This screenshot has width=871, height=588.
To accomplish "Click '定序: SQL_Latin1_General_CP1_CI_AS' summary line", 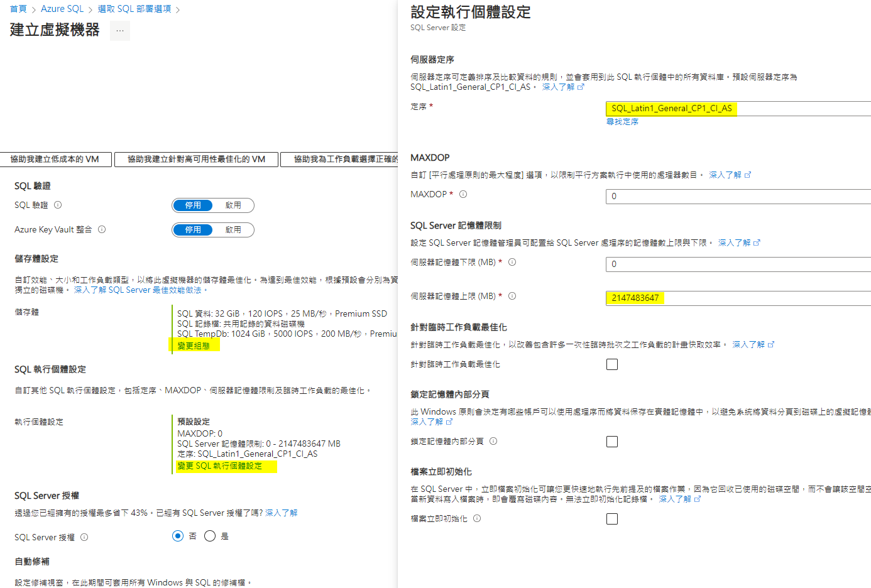I will click(x=248, y=454).
